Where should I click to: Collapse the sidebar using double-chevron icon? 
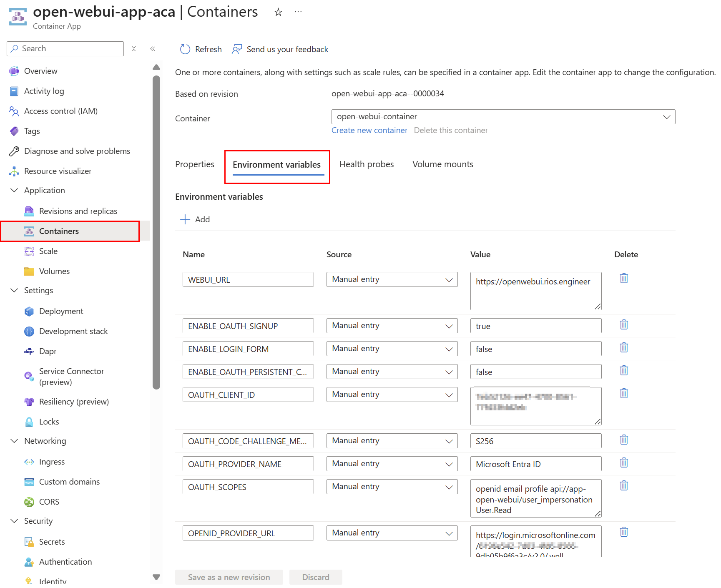point(153,49)
